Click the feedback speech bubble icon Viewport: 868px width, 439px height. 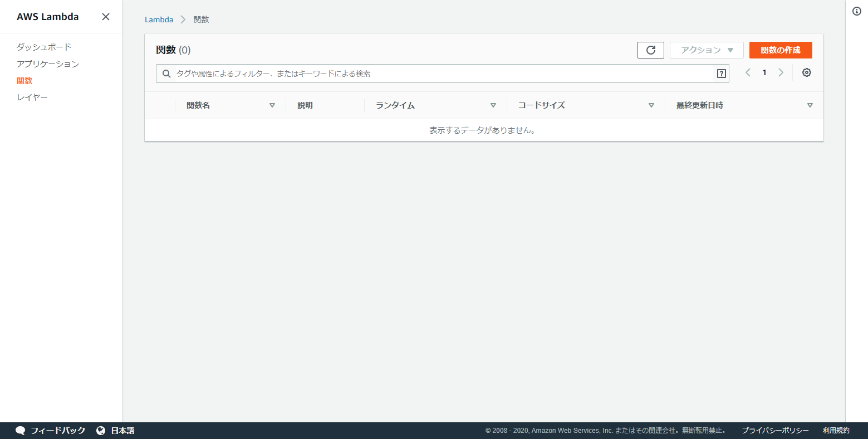pos(20,431)
